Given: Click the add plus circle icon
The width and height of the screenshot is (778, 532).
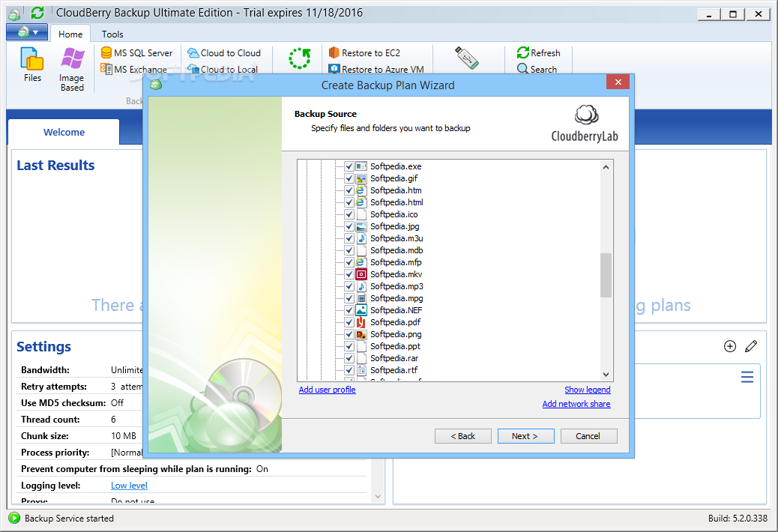Looking at the screenshot, I should (x=730, y=346).
